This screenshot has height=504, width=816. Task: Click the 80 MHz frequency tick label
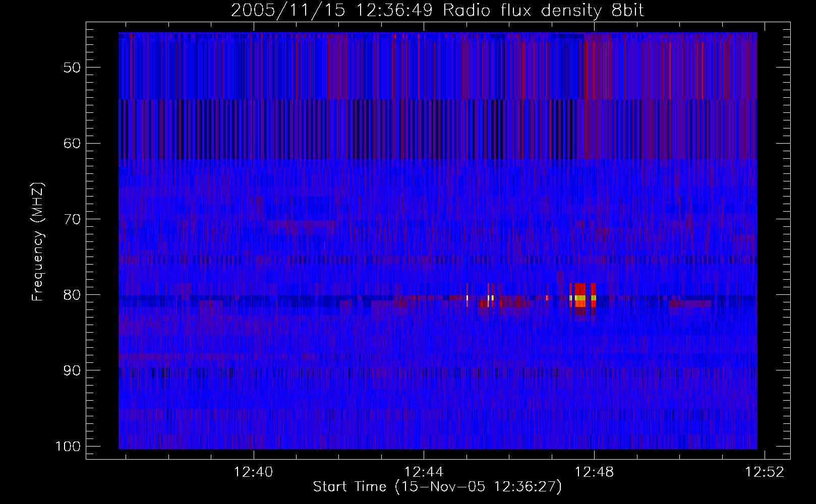pos(72,295)
